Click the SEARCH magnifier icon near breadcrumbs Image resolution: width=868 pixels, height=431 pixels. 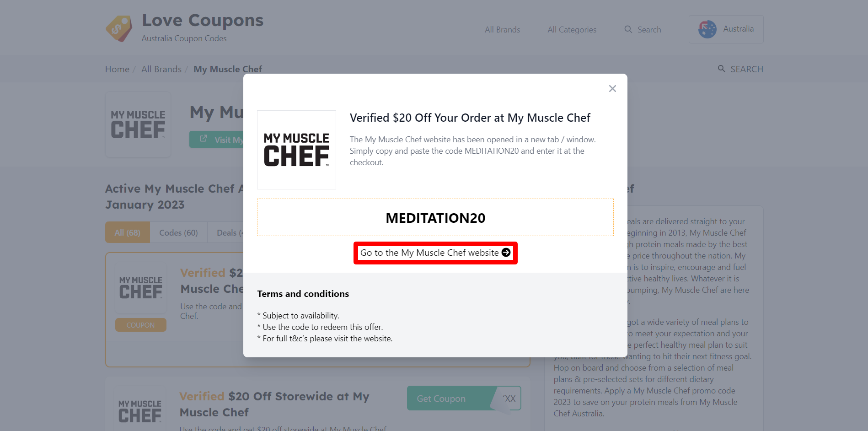(722, 69)
